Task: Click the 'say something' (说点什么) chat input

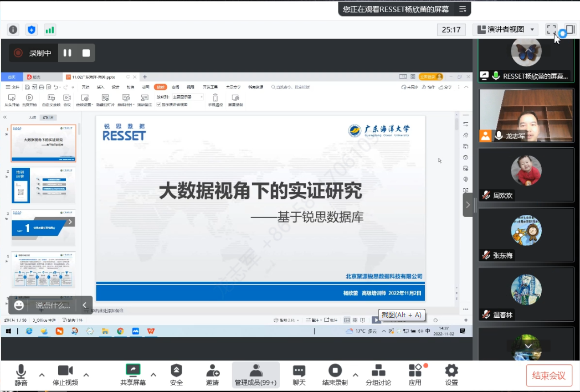Action: coord(53,305)
